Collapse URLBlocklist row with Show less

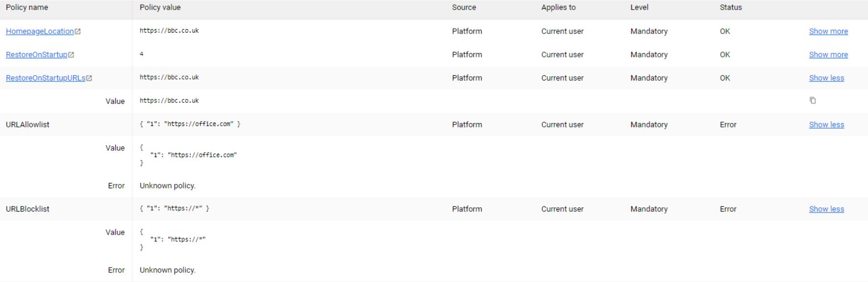click(826, 209)
